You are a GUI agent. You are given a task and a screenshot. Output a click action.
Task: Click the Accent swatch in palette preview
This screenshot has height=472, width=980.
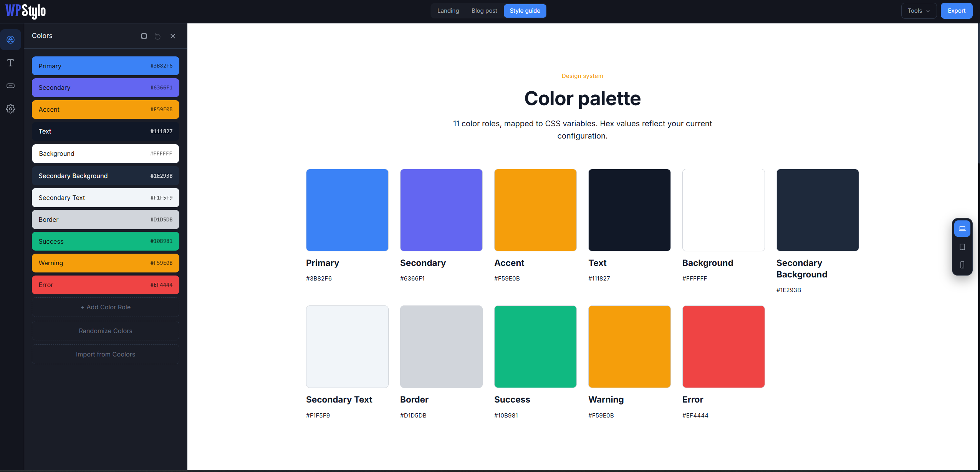click(535, 210)
